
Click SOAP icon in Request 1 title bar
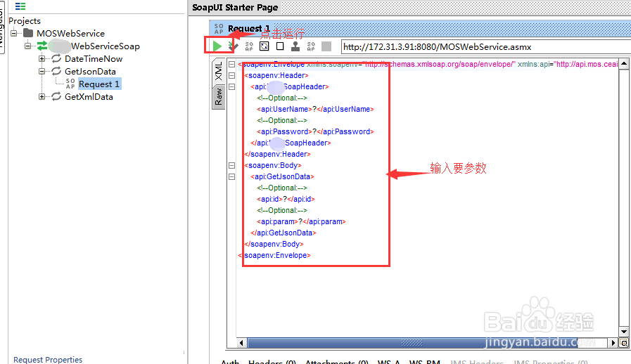click(219, 29)
